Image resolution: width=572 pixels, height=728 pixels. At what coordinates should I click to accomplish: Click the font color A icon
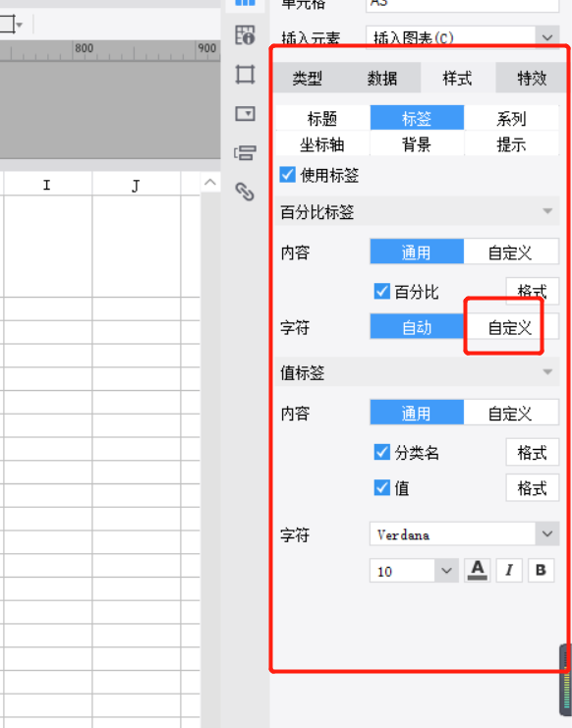pyautogui.click(x=478, y=570)
